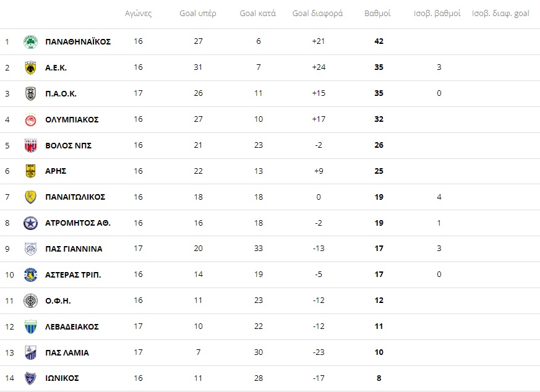
Task: Open the Volos NPS striped crest
Action: pos(30,145)
